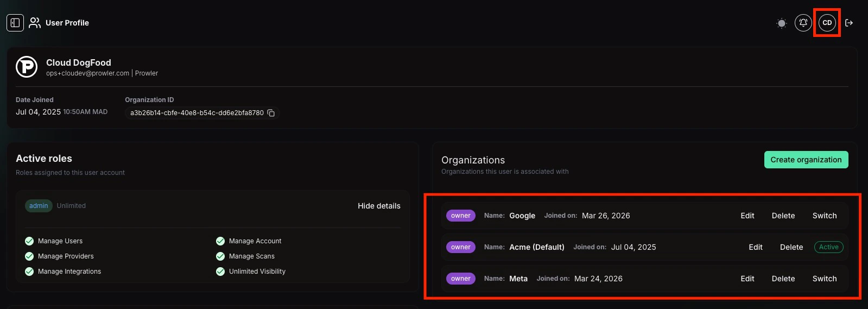The image size is (868, 309).
Task: Click the Active roles heading
Action: tap(44, 159)
